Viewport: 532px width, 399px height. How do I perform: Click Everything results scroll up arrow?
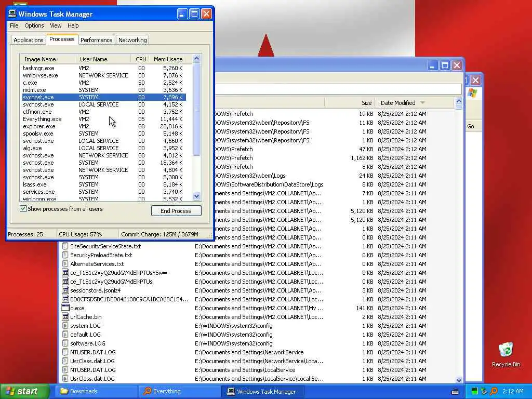[459, 101]
